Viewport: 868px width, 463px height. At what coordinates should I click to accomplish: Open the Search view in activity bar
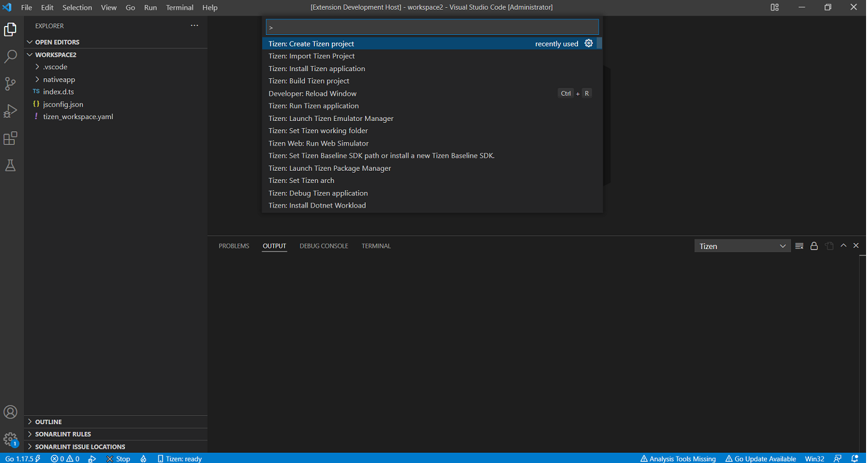tap(10, 57)
